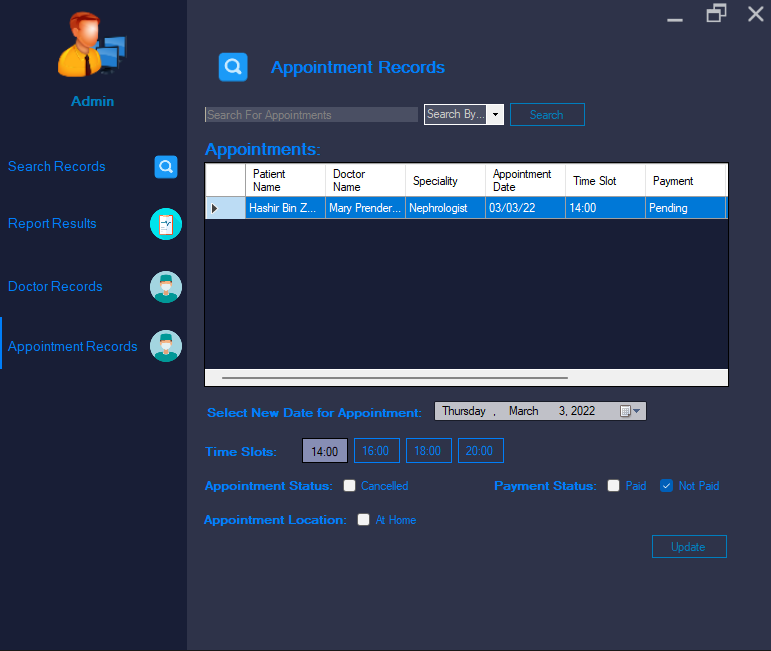Select the 20:00 time slot

click(x=481, y=451)
